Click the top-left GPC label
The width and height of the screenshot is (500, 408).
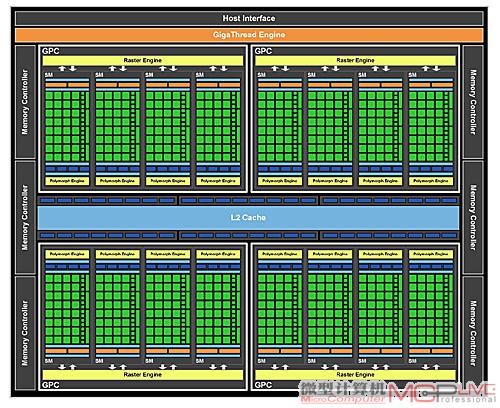click(x=51, y=51)
